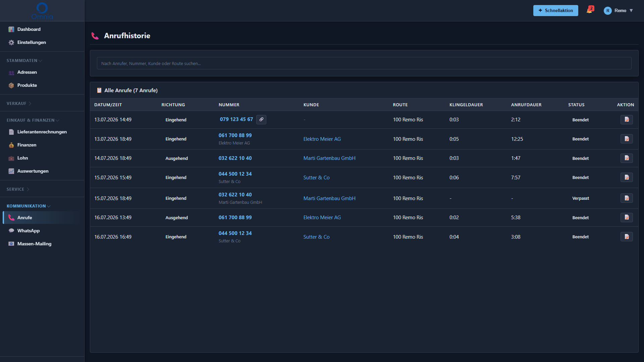Open details icon for missed call row

coord(627,198)
